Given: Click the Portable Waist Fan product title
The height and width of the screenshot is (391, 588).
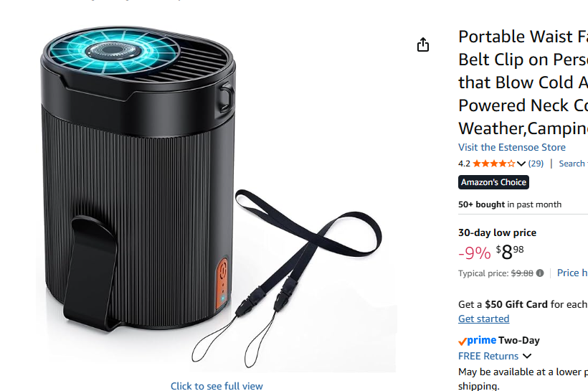Looking at the screenshot, I should pyautogui.click(x=523, y=83).
